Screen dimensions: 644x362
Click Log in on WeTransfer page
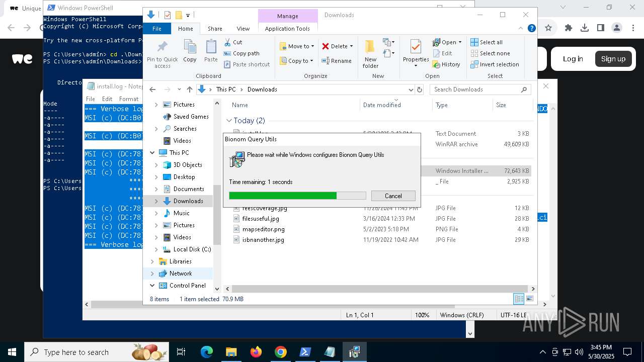[x=573, y=59]
